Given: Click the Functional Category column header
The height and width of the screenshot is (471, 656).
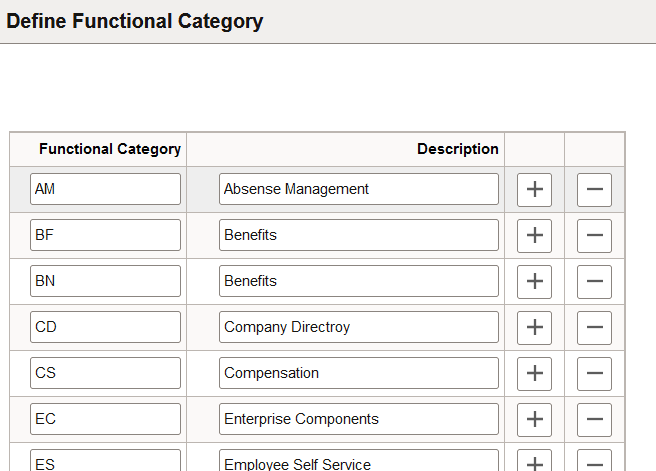Looking at the screenshot, I should click(x=110, y=149).
